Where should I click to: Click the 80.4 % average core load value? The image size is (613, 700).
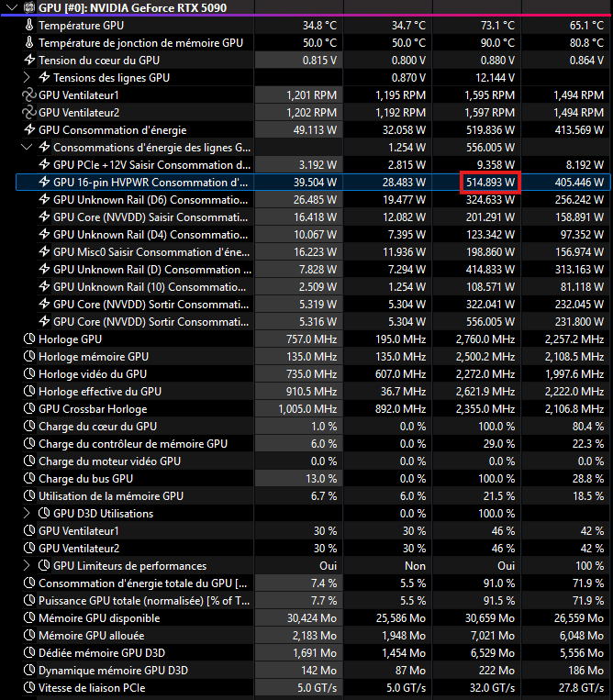588,427
